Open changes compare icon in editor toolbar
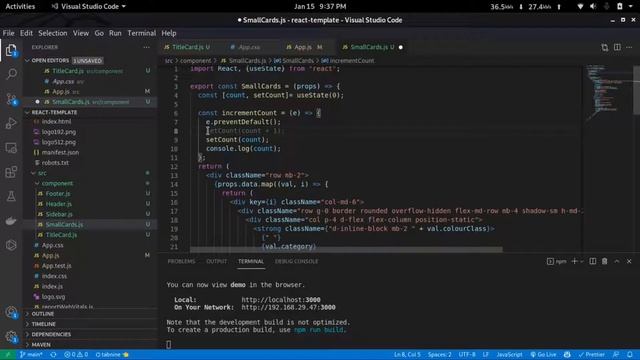This screenshot has width=640, height=360. pyautogui.click(x=604, y=47)
